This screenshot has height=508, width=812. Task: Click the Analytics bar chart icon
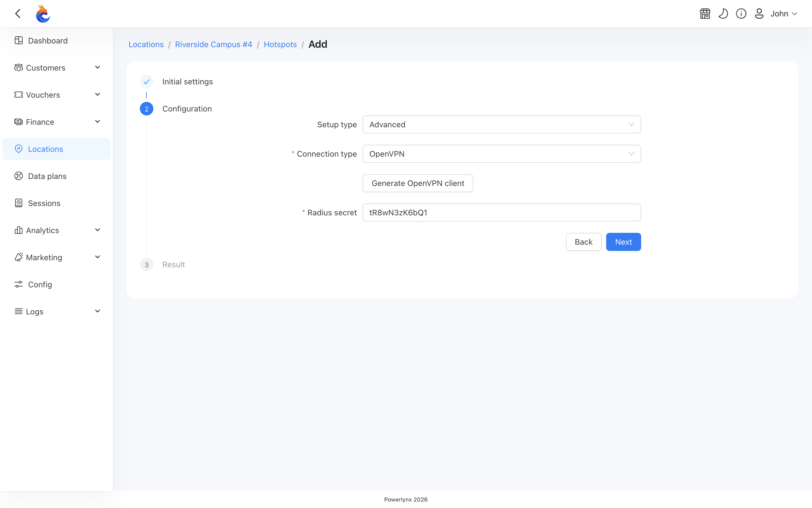pyautogui.click(x=18, y=230)
